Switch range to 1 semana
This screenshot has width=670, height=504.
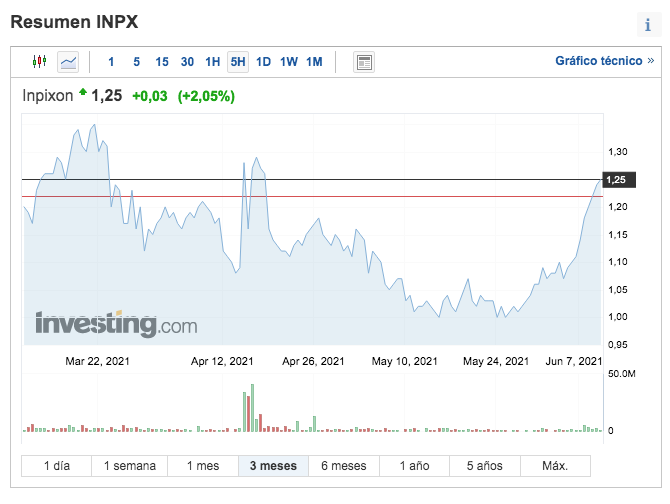pyautogui.click(x=129, y=466)
